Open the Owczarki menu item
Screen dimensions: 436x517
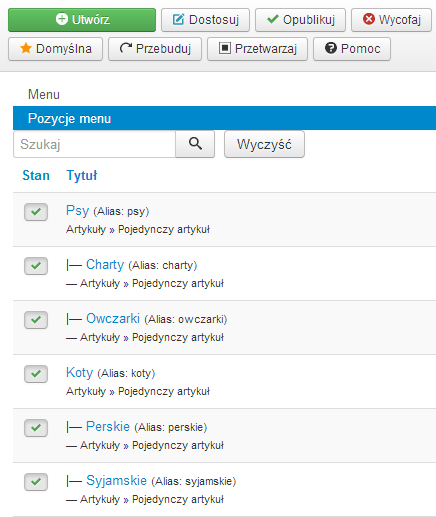tap(113, 318)
